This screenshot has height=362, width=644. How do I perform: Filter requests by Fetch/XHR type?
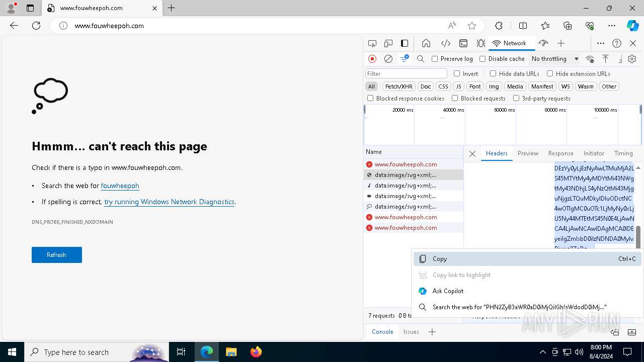pyautogui.click(x=399, y=86)
